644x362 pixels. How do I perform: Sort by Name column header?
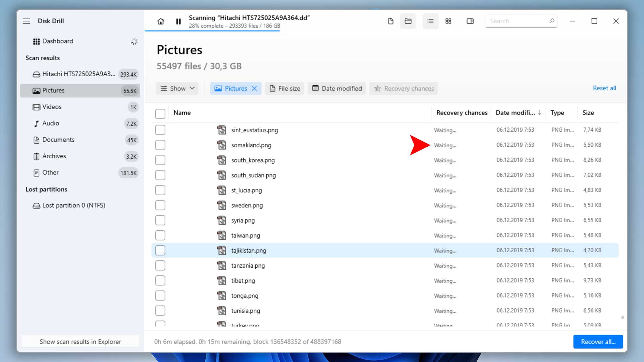tap(182, 113)
